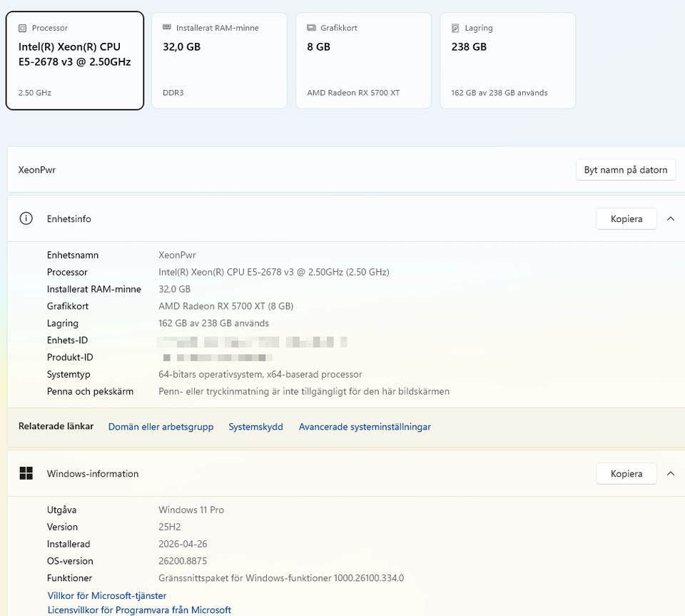Click the Funktioner label

pyautogui.click(x=69, y=578)
